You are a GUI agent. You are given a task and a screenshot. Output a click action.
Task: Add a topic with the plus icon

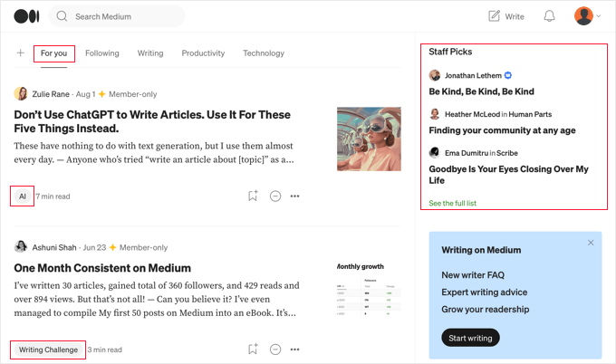20,53
